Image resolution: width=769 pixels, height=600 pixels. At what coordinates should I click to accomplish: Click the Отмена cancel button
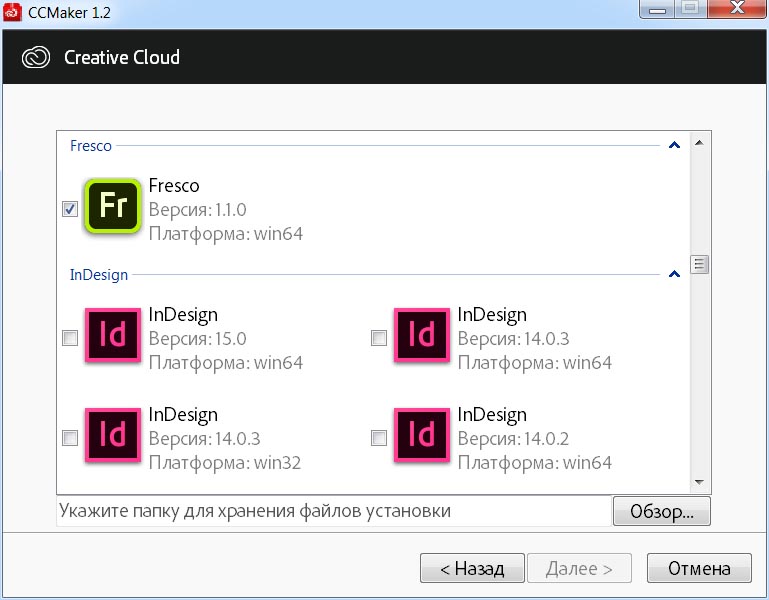click(699, 568)
